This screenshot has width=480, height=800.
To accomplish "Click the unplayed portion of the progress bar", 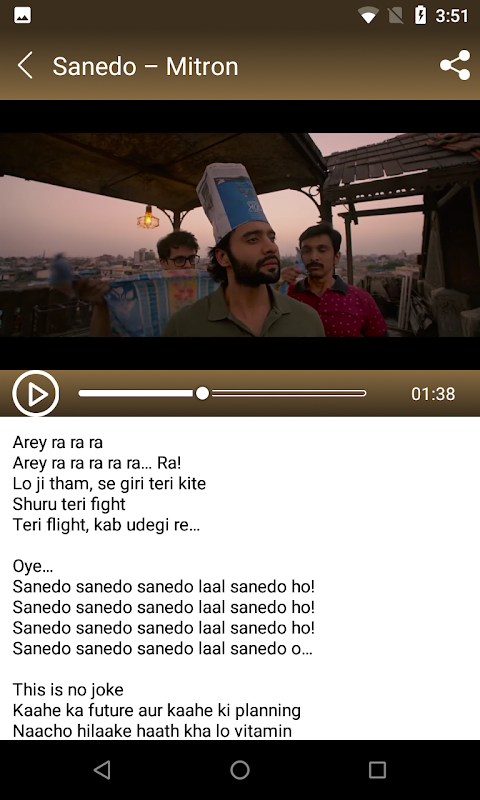I will click(x=289, y=393).
